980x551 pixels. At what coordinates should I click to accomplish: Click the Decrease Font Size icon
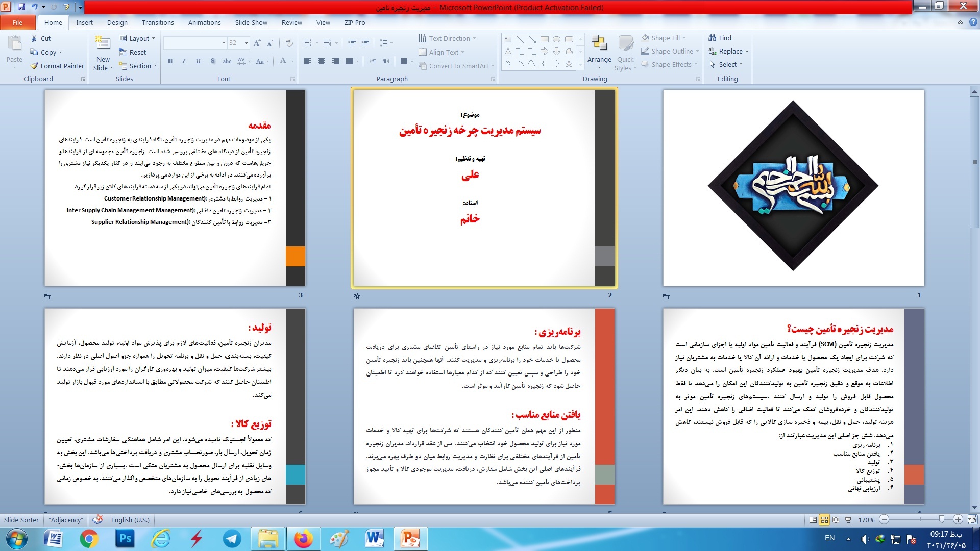[270, 43]
